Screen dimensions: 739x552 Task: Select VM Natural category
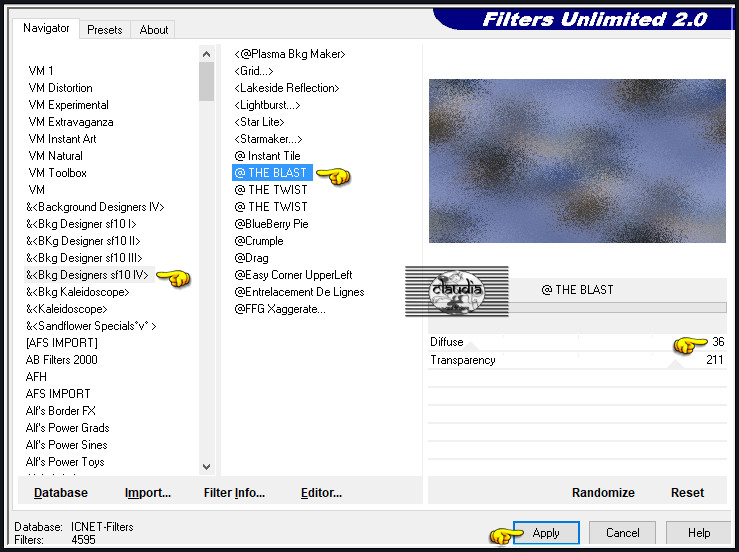(55, 156)
